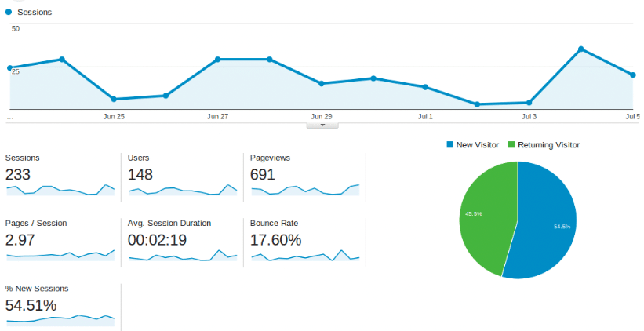This screenshot has height=331, width=644.
Task: Click the Jul 1 data point on chart
Action: (x=425, y=87)
